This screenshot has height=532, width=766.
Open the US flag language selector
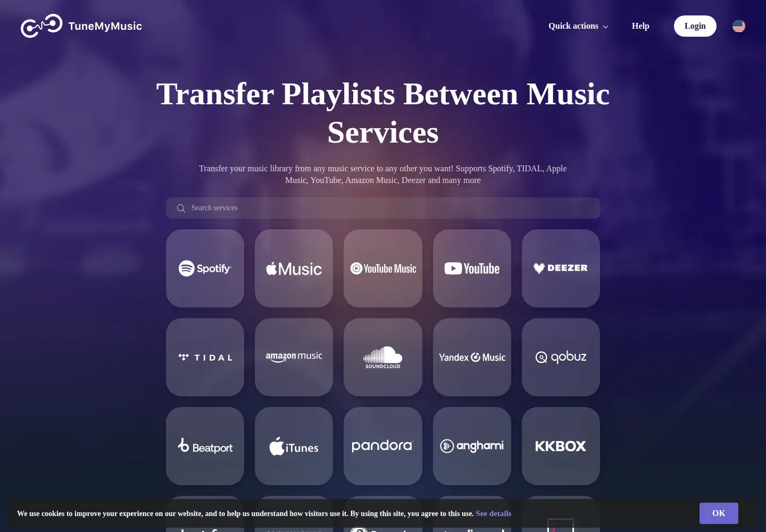pyautogui.click(x=739, y=26)
